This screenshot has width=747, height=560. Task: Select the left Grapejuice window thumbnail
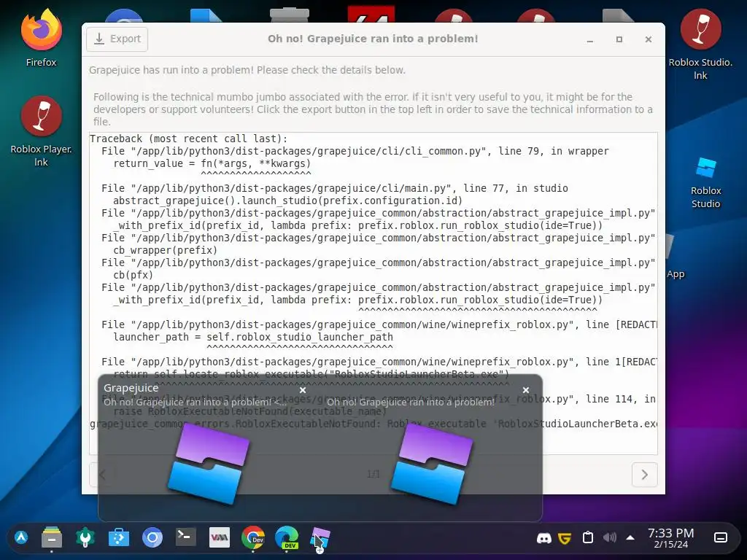click(x=209, y=463)
